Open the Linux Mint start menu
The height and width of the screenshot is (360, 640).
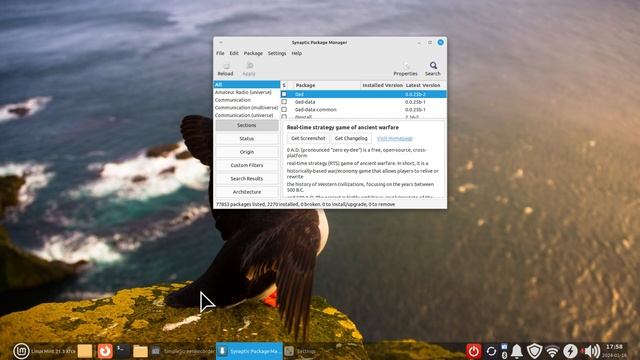(21, 351)
